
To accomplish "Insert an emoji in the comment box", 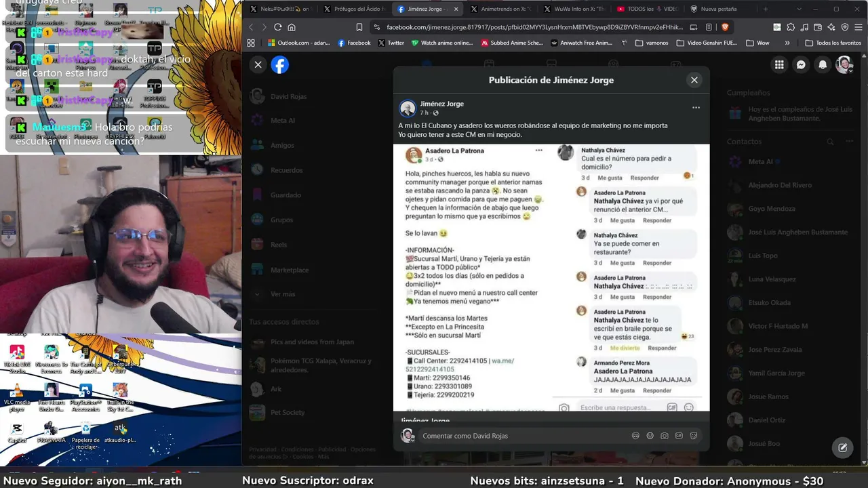I will (x=650, y=436).
